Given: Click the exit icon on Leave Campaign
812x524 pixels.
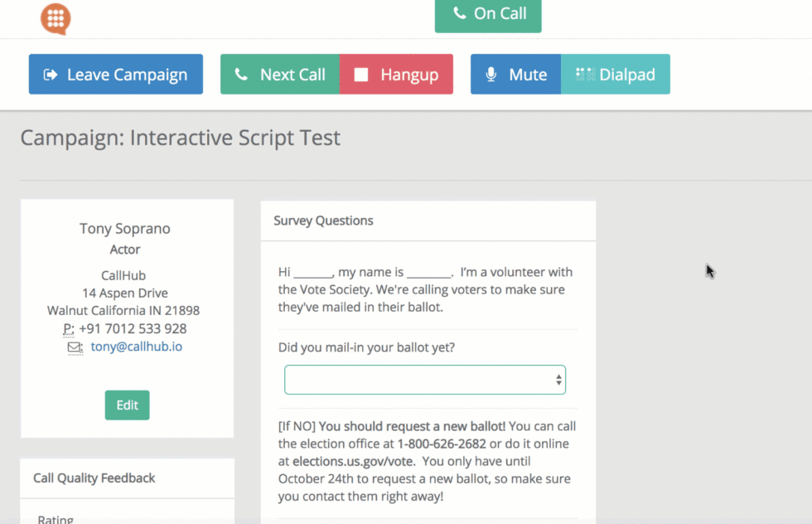Looking at the screenshot, I should tap(49, 74).
